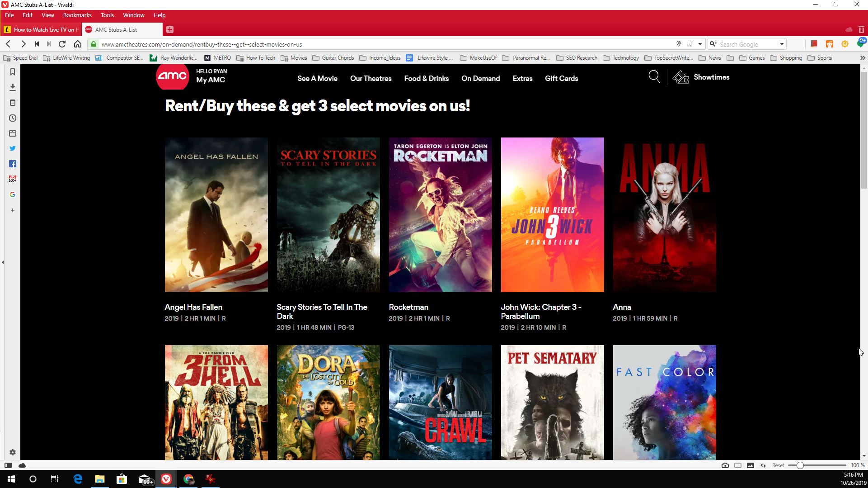Image resolution: width=868 pixels, height=488 pixels.
Task: Reset the zoom level
Action: (778, 465)
